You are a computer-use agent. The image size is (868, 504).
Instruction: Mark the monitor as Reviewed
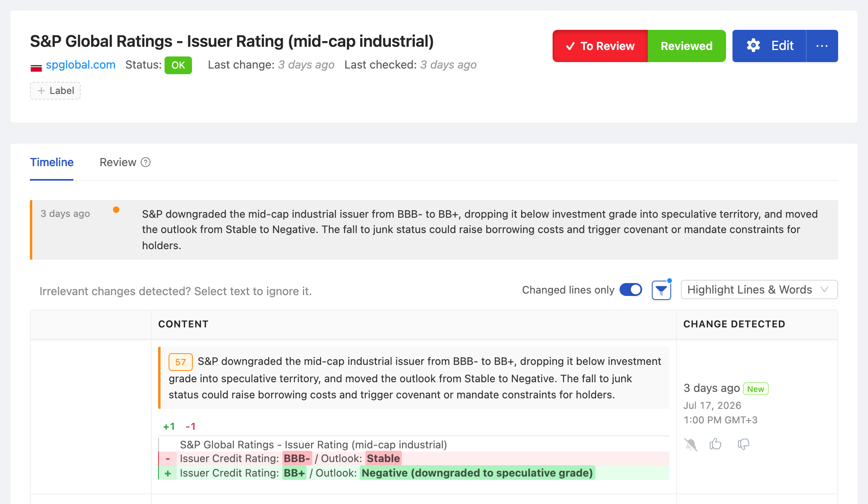pos(686,46)
